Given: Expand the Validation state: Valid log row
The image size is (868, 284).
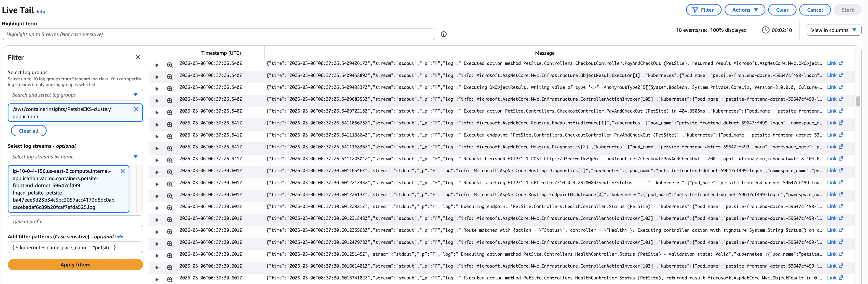Looking at the screenshot, I should click(x=157, y=256).
